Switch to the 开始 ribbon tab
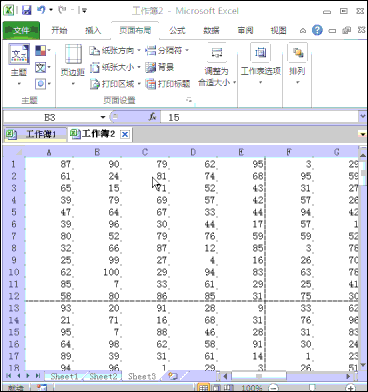 59,31
